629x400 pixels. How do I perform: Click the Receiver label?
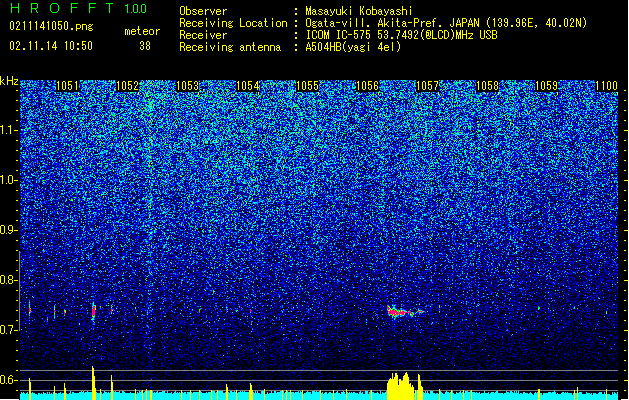tap(203, 35)
